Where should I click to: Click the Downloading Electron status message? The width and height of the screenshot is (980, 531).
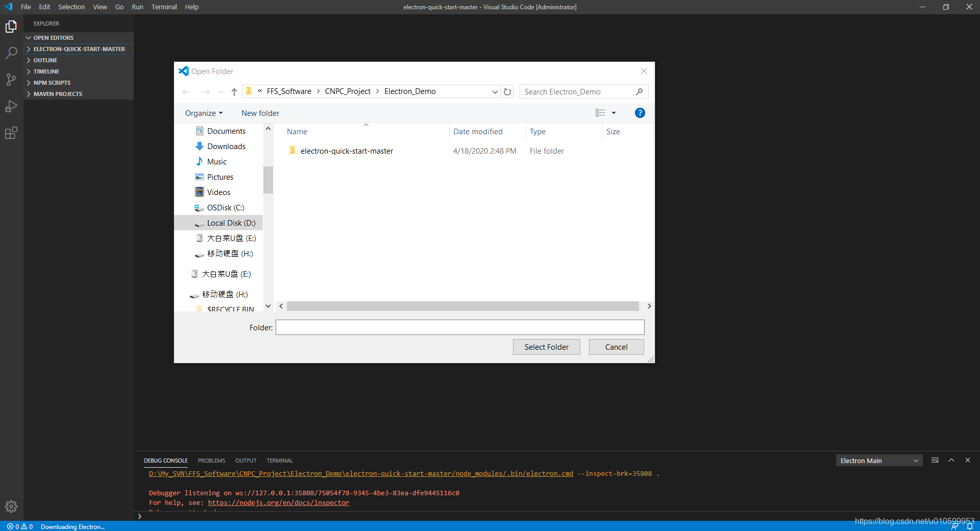click(72, 526)
